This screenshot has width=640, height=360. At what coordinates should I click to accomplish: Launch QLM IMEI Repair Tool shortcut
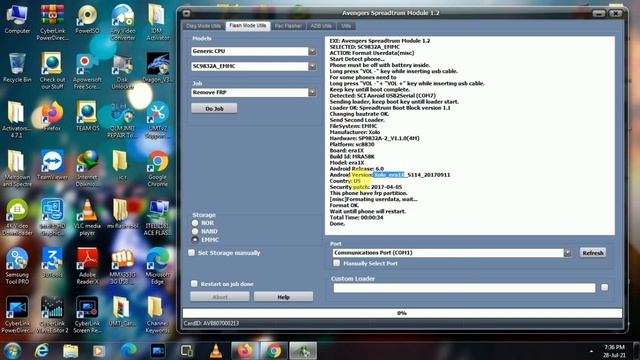point(122,120)
